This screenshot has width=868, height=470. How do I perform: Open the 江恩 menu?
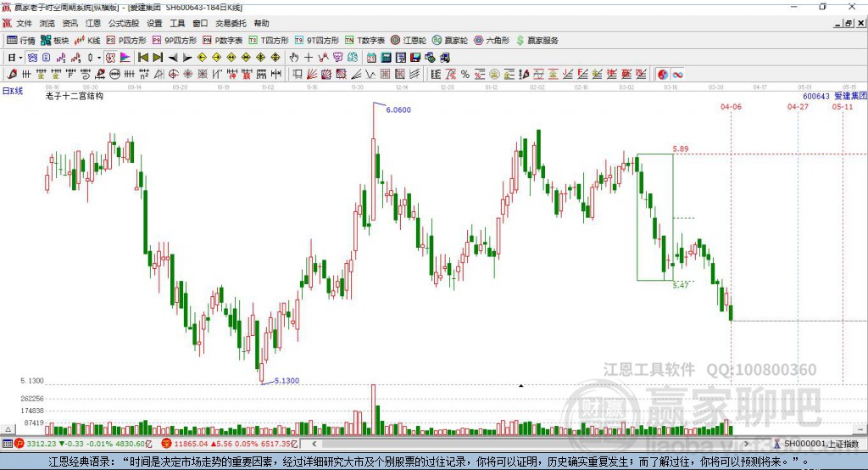(x=93, y=23)
